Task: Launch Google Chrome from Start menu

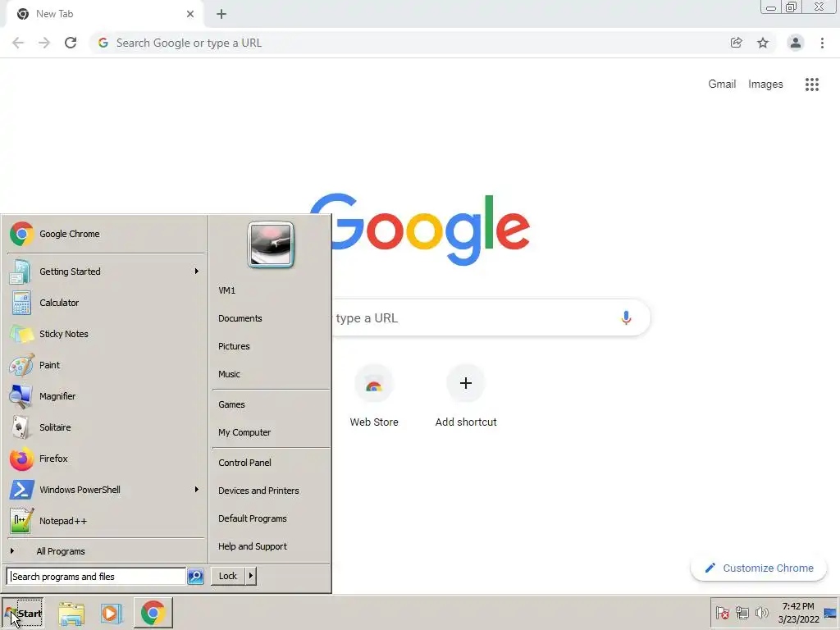Action: coord(106,234)
